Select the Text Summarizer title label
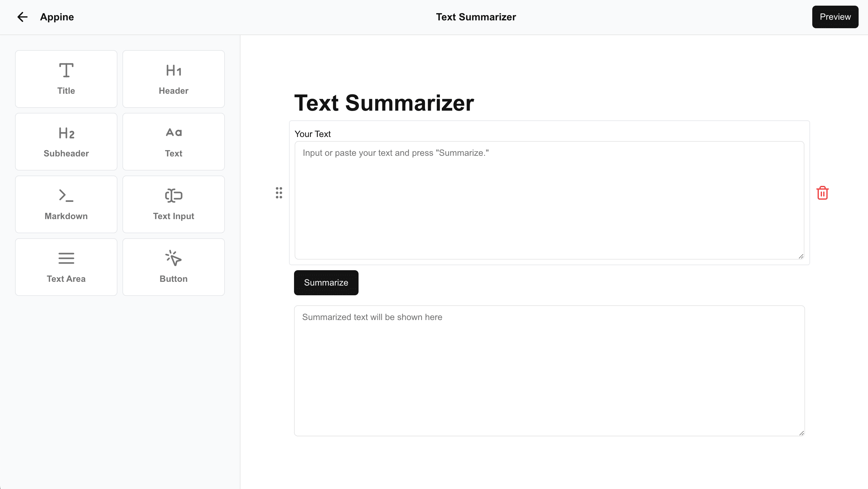 384,103
